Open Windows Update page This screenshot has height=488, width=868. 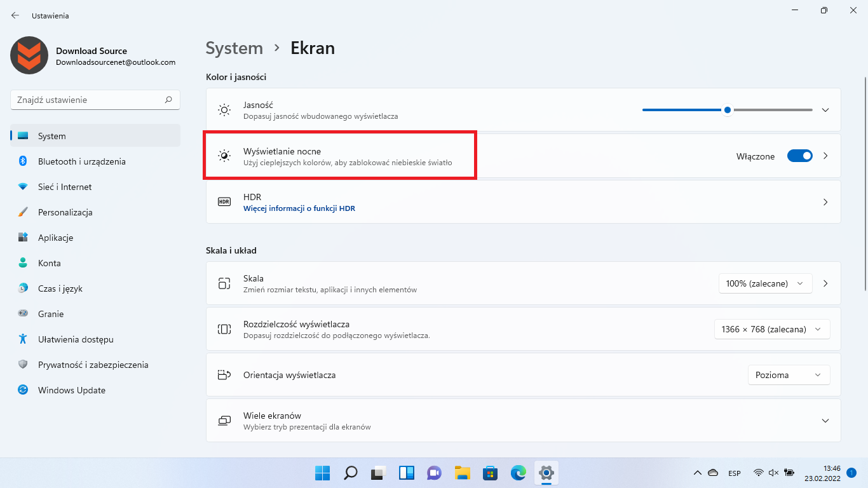pos(95,390)
